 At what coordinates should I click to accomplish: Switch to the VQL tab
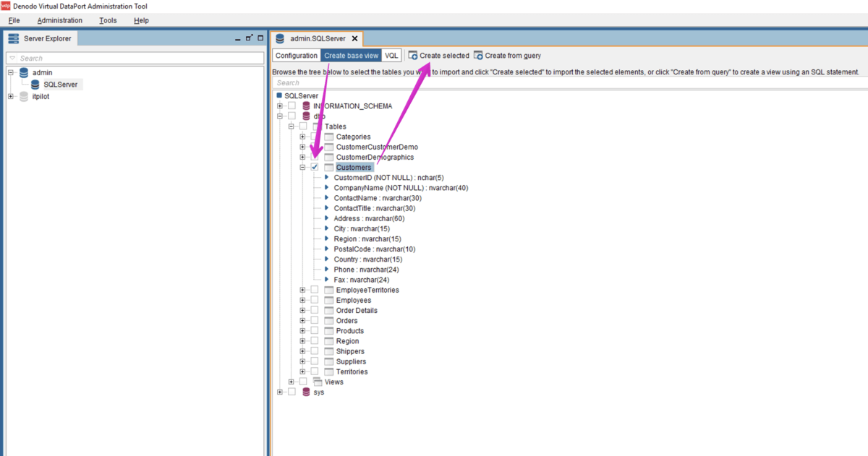pyautogui.click(x=391, y=56)
